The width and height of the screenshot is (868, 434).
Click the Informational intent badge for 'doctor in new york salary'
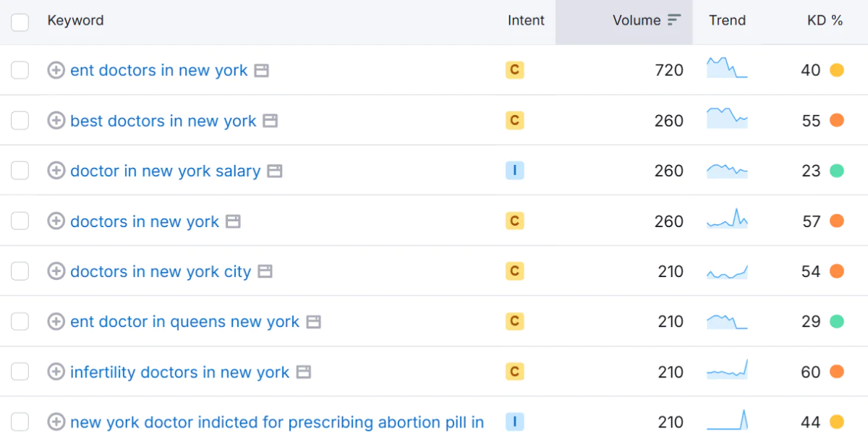tap(514, 171)
